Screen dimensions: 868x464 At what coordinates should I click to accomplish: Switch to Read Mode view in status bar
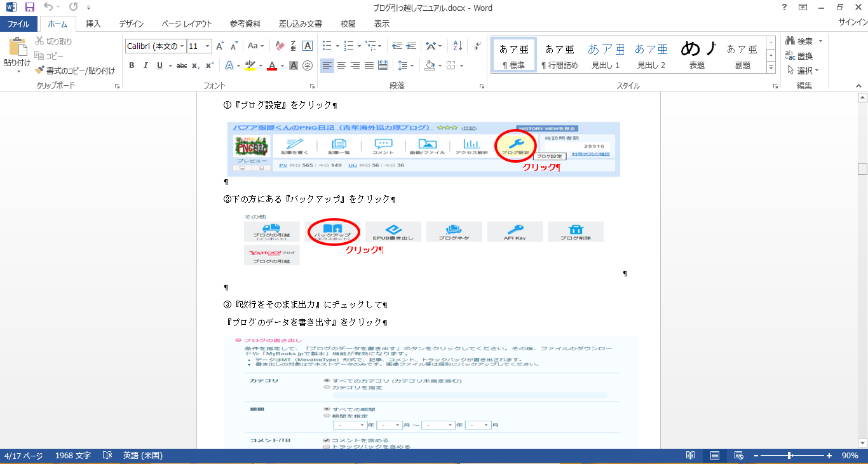click(691, 456)
